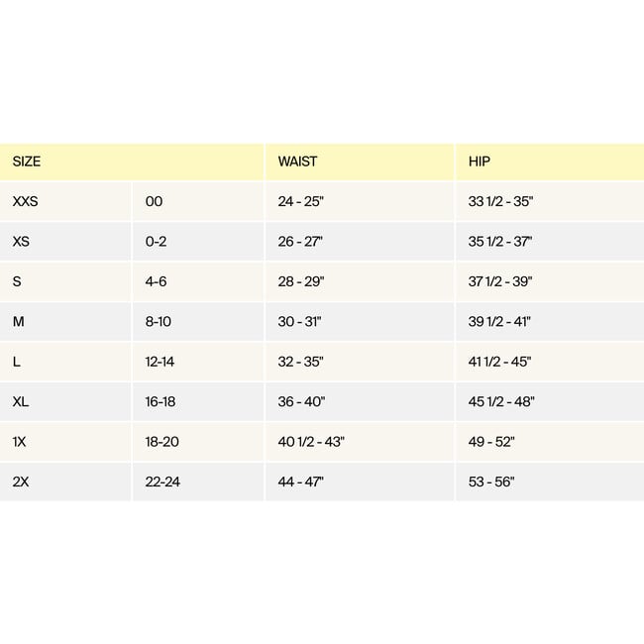Select the XL size cell
Screen dimensions: 644x644
point(21,402)
